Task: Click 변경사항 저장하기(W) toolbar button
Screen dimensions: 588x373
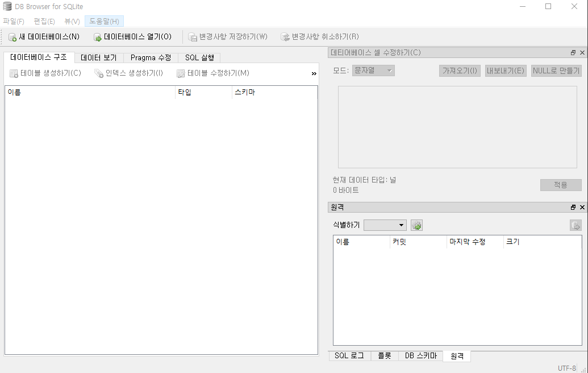Action: [x=228, y=37]
